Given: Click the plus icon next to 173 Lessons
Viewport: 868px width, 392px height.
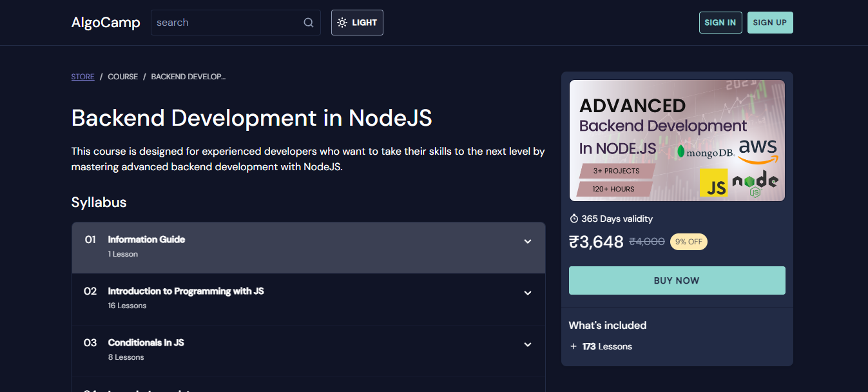Looking at the screenshot, I should tap(574, 346).
